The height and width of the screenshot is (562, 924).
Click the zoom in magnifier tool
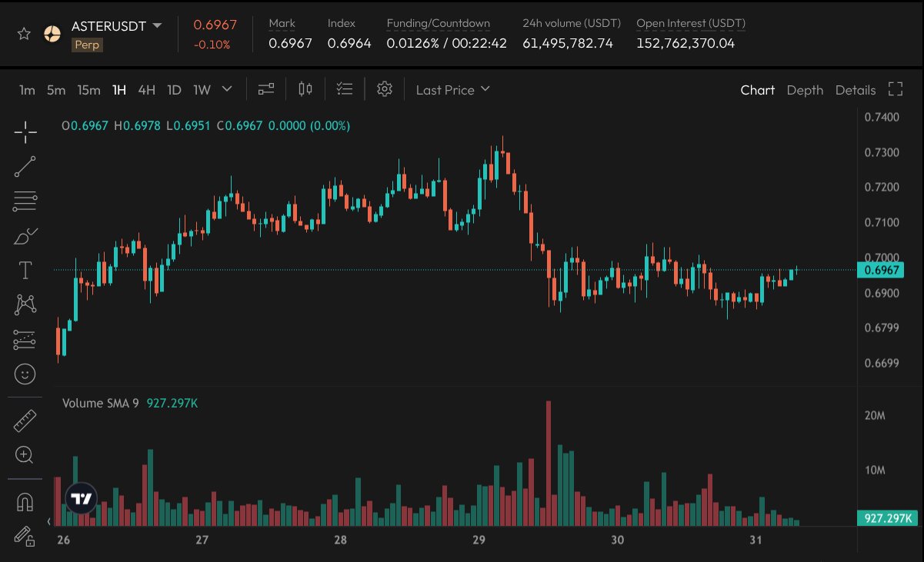click(25, 455)
